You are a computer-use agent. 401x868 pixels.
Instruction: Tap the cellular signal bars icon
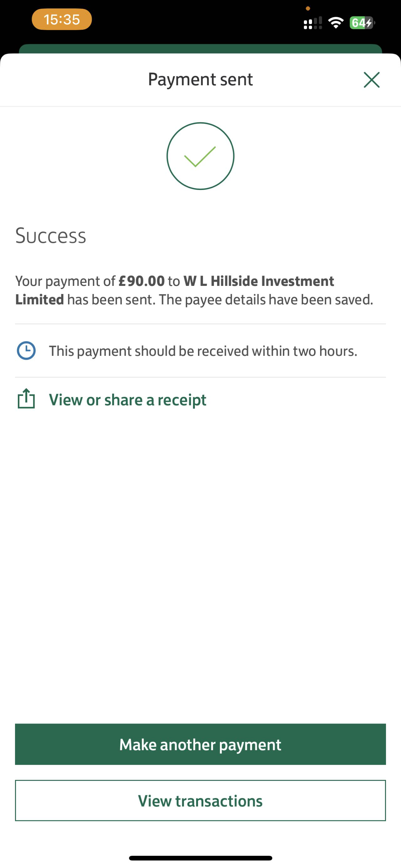point(312,23)
